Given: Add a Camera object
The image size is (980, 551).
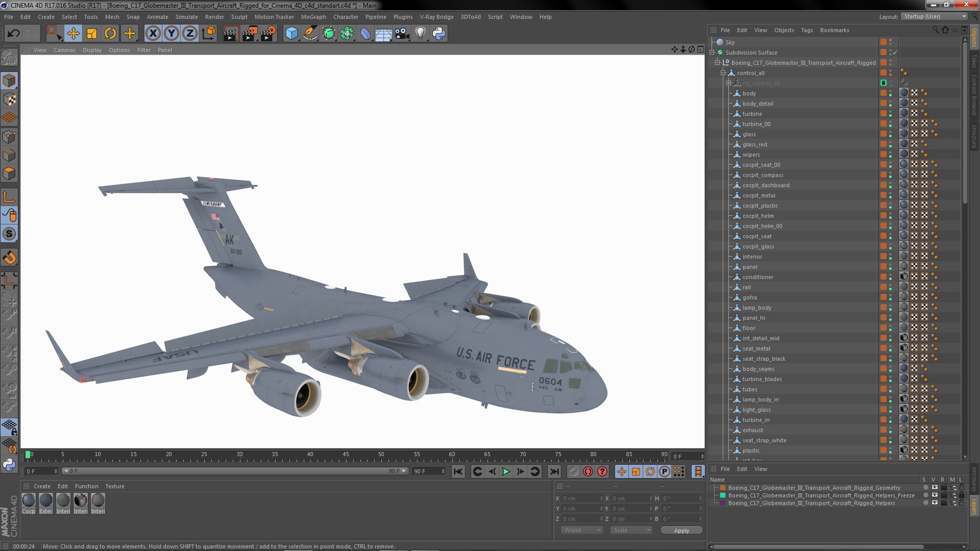Looking at the screenshot, I should 402,34.
